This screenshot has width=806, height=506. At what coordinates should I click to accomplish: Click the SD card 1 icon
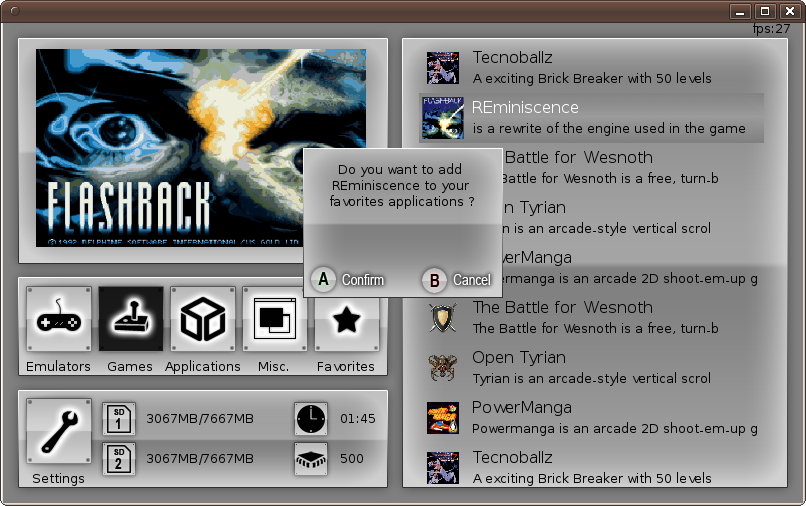click(118, 418)
